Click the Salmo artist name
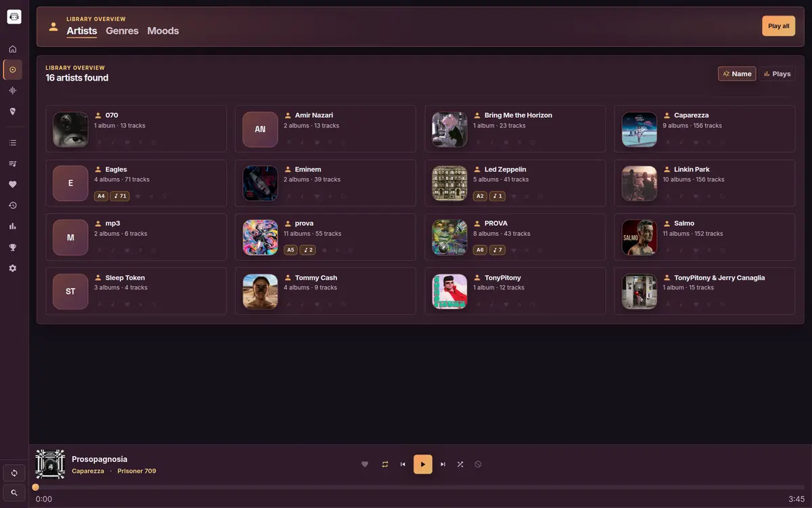 684,223
